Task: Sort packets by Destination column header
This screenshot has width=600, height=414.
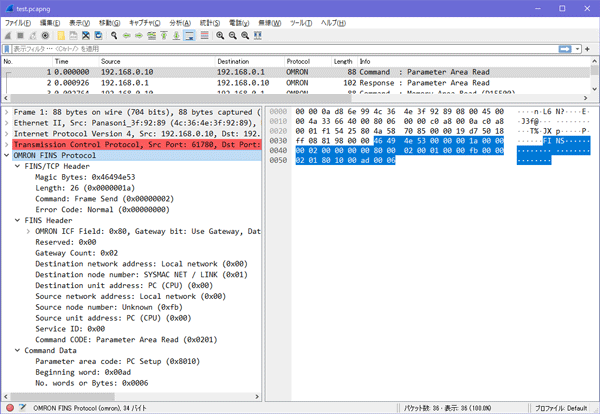Action: tap(250, 61)
